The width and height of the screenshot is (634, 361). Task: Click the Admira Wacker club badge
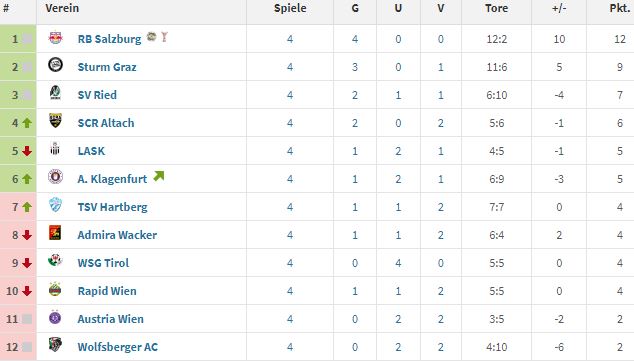pyautogui.click(x=55, y=233)
